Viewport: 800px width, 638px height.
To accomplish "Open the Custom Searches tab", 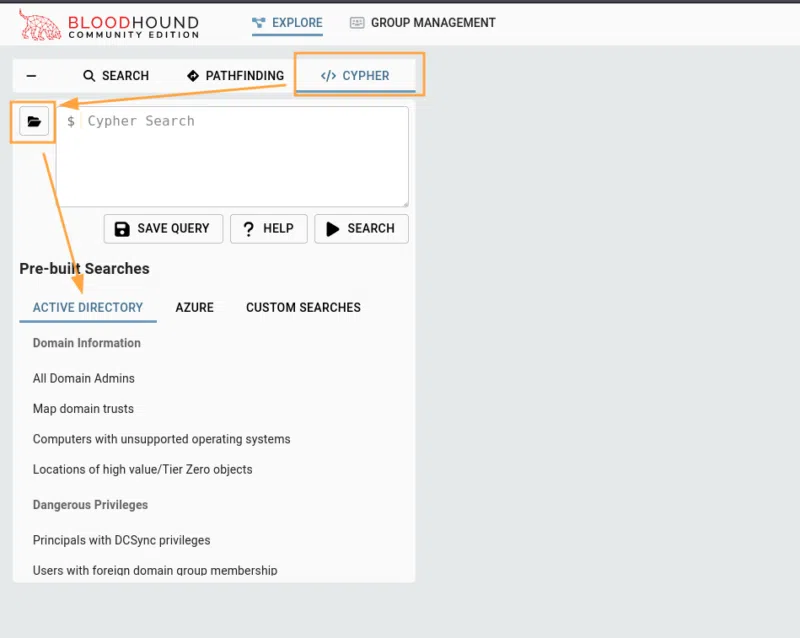I will (303, 307).
